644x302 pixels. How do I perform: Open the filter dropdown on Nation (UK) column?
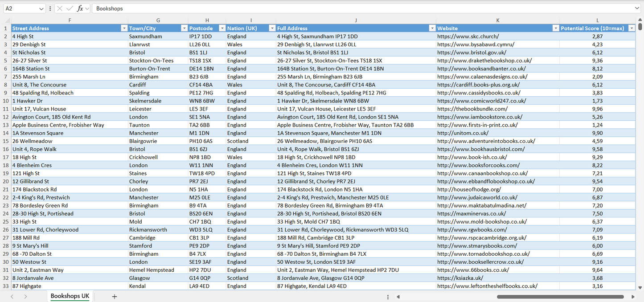(x=272, y=28)
